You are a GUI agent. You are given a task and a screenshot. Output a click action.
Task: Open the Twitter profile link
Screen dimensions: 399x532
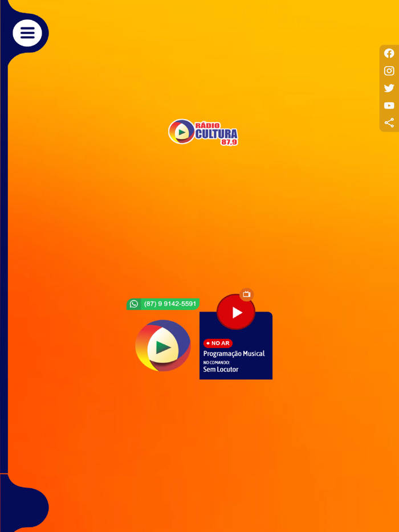point(389,88)
